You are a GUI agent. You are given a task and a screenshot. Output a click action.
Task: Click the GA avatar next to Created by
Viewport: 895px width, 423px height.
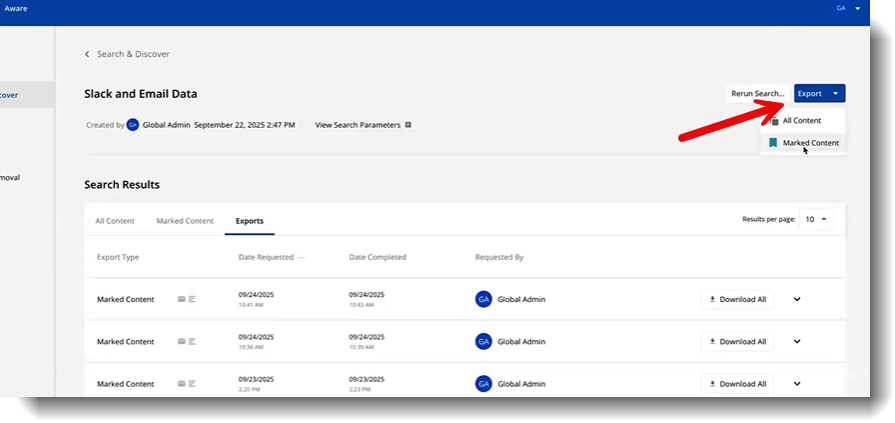click(133, 125)
